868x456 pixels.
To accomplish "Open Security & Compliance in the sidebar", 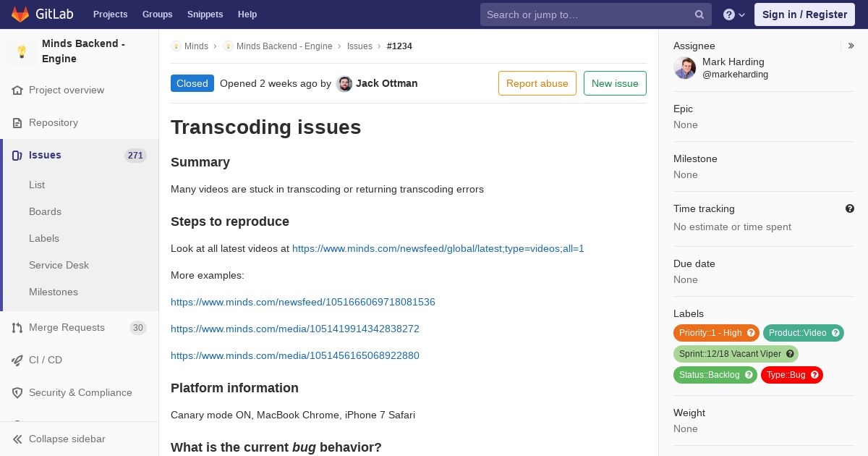I will click(x=79, y=393).
